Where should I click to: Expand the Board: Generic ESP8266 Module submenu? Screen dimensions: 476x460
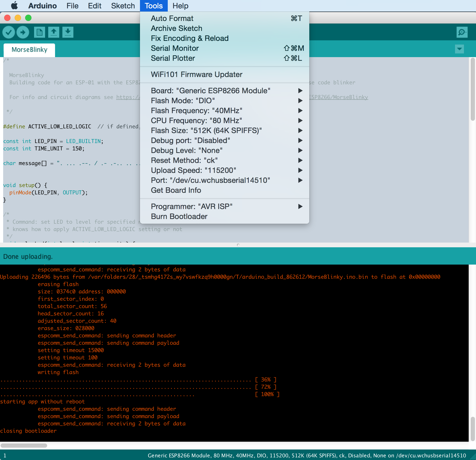pyautogui.click(x=225, y=91)
